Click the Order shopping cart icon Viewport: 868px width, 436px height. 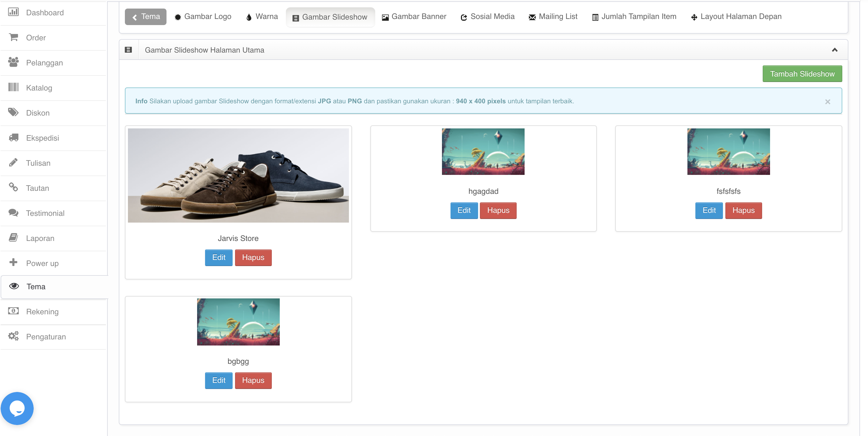pyautogui.click(x=13, y=37)
